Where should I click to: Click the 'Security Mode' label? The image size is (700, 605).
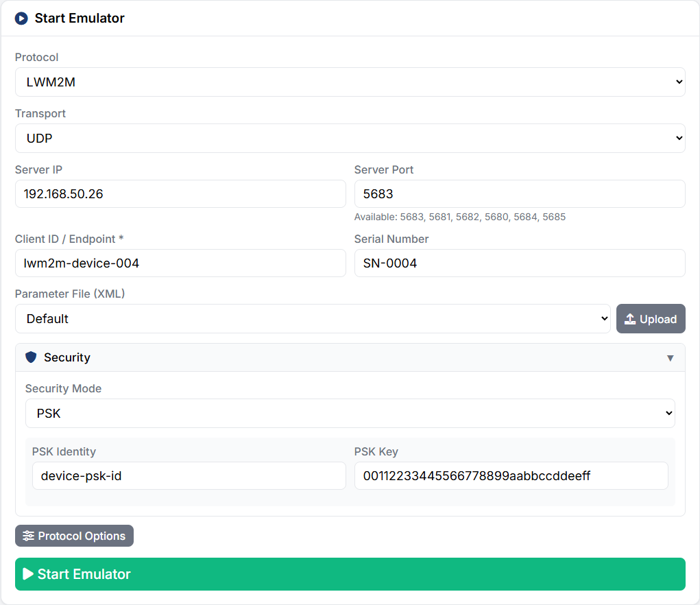[63, 388]
